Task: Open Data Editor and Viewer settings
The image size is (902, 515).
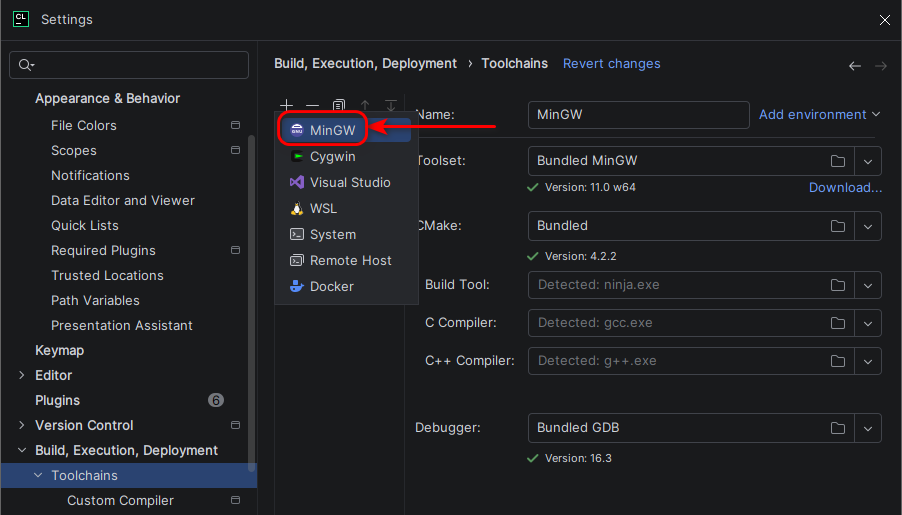Action: (x=123, y=201)
